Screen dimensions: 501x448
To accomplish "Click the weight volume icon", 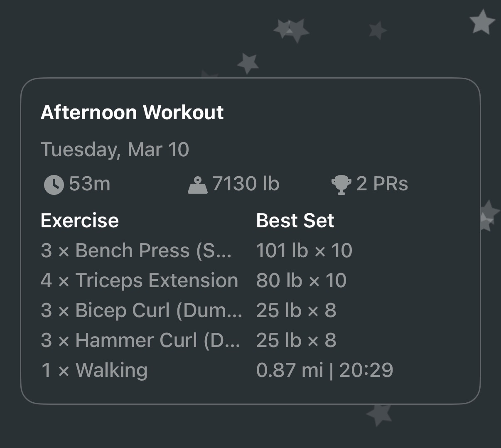I will [198, 184].
